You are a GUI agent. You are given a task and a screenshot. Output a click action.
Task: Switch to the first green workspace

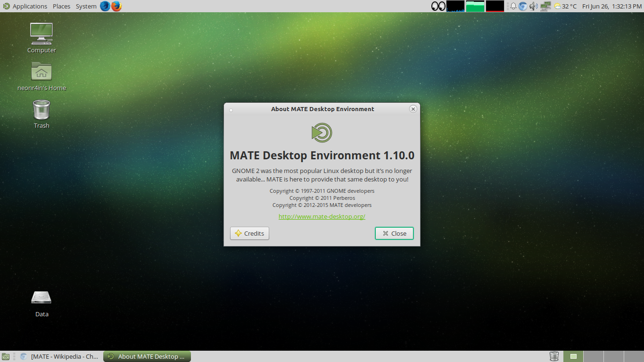coord(573,356)
